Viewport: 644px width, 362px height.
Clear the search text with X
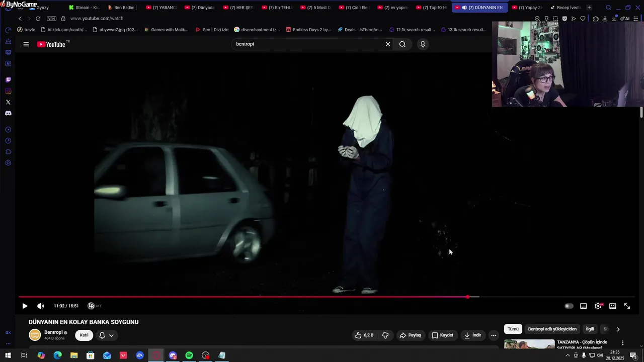388,44
